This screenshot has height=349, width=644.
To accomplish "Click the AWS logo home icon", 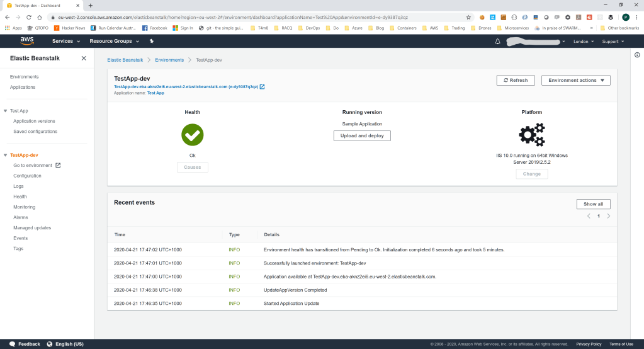I will (26, 41).
